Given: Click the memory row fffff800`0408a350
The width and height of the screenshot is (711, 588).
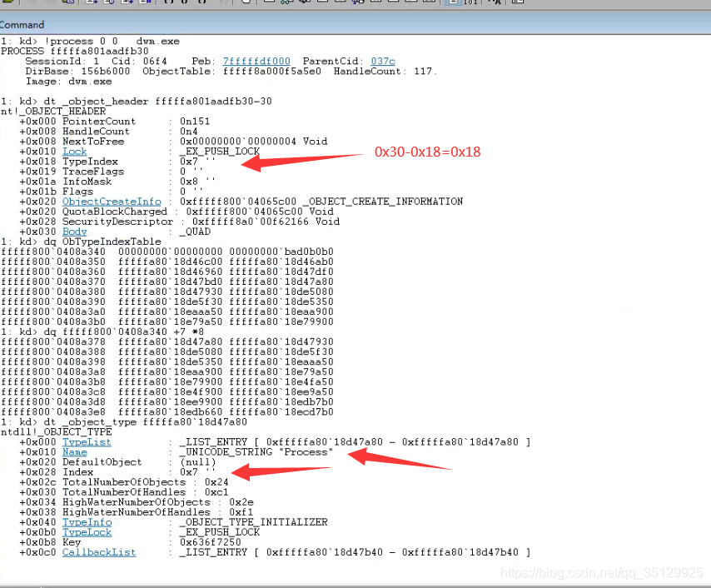Looking at the screenshot, I should click(x=167, y=262).
